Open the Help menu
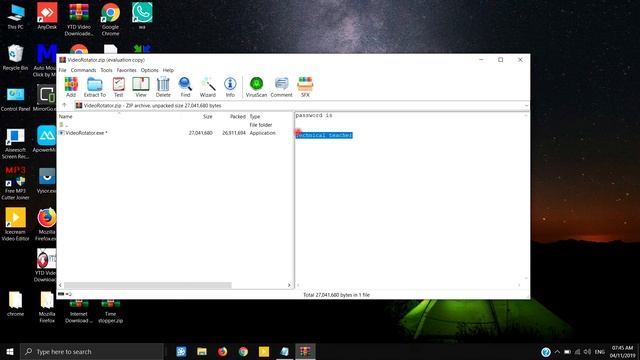Screen dimensions: 640x360 click(x=168, y=70)
